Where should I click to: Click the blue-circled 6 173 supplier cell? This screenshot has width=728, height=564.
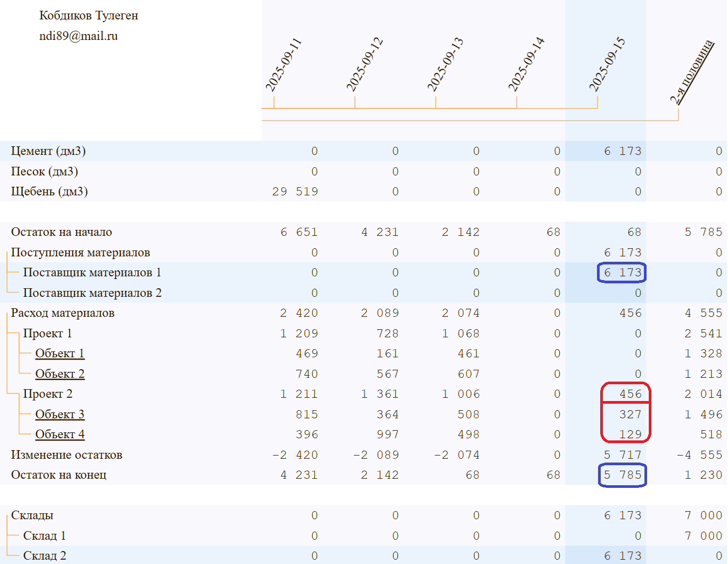point(622,273)
